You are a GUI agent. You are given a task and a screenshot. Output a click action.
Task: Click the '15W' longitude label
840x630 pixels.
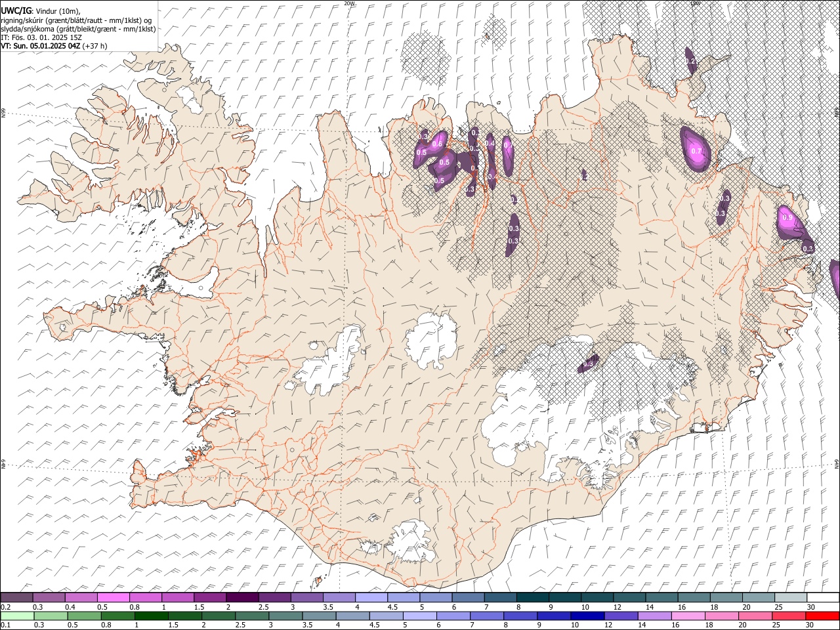coord(695,3)
